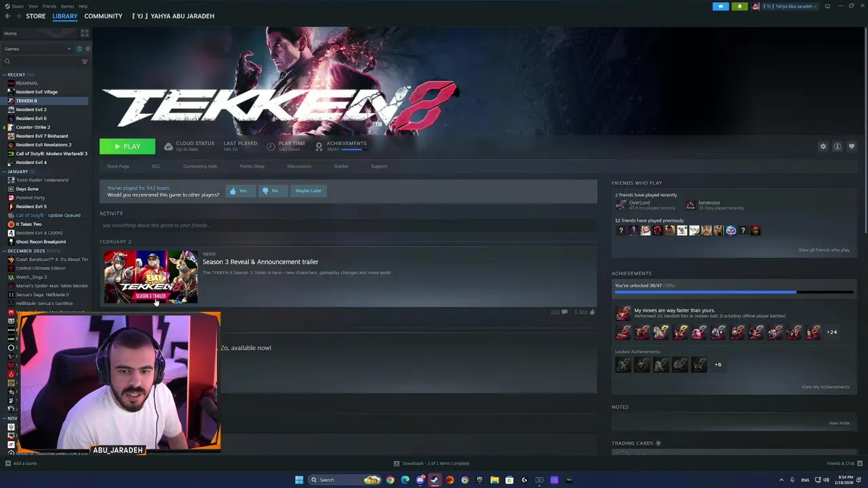
Task: Add TEKKEN 8 to favorites heart icon
Action: coord(852,146)
